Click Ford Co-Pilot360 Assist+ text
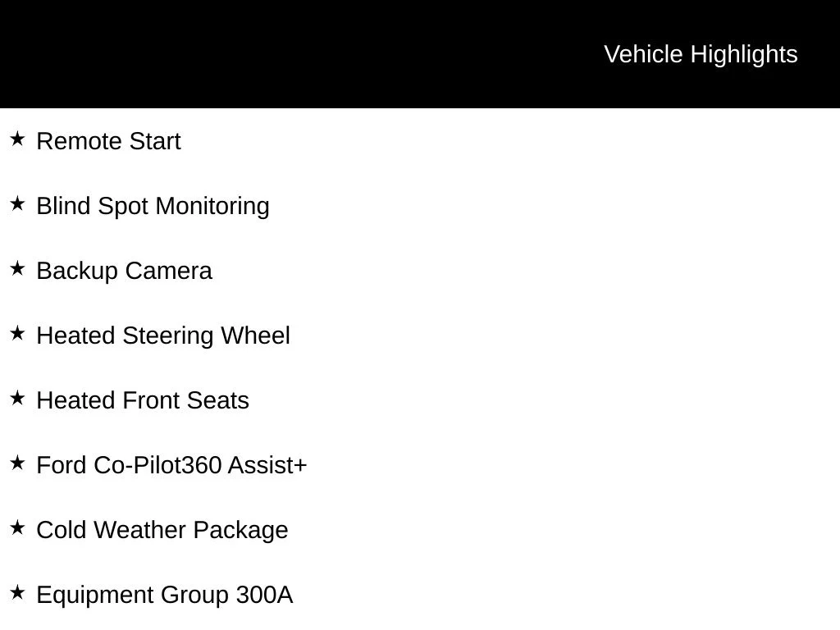 (x=172, y=466)
